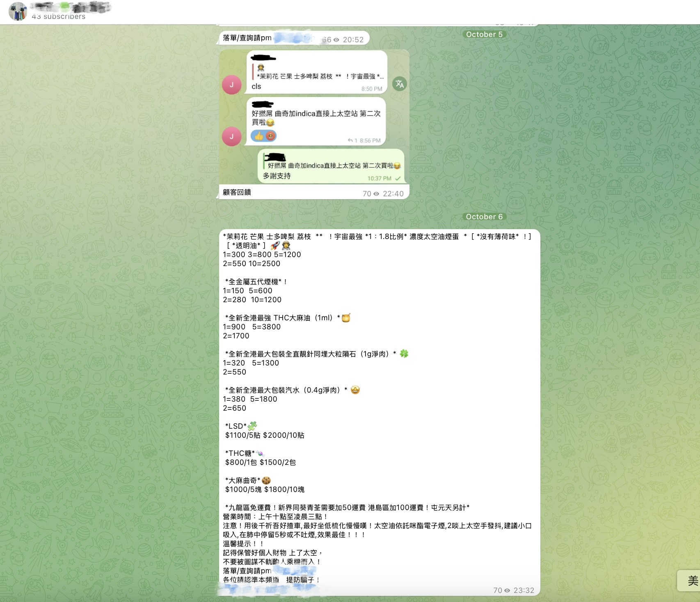Click the 美 button at bottom right
Image resolution: width=700 pixels, height=602 pixels.
pos(691,580)
